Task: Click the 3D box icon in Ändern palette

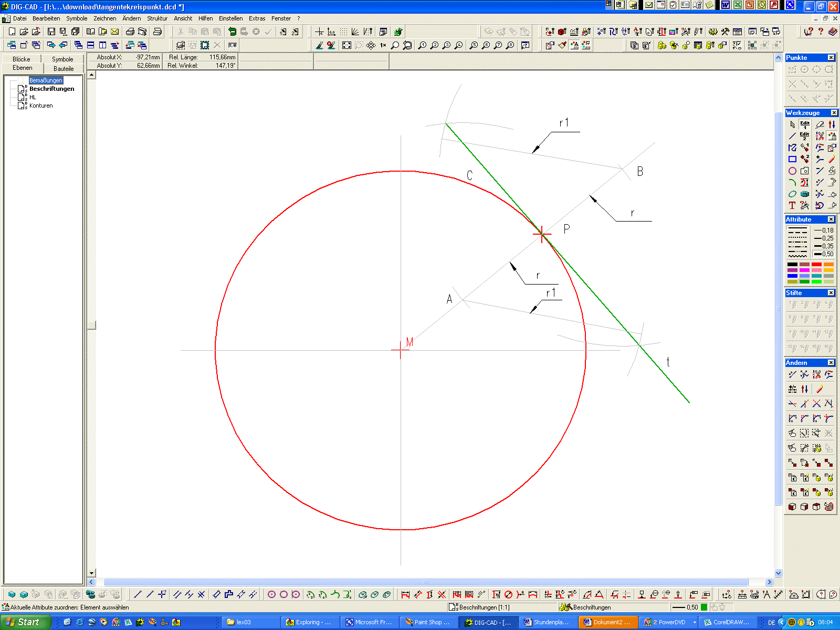Action: 792,507
